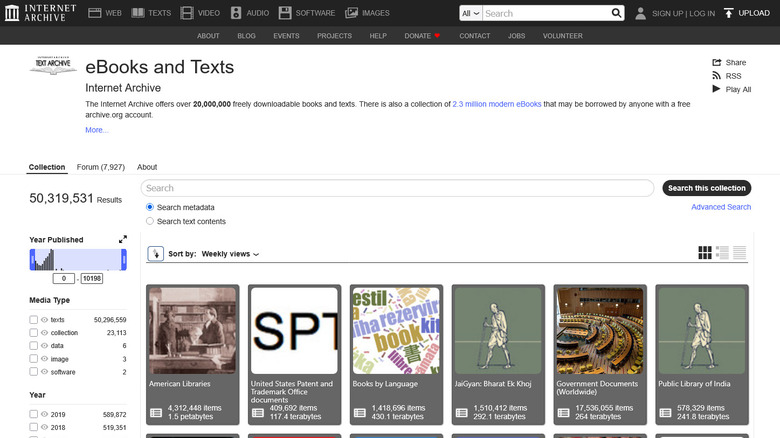Follow the 2.3 million modern eBooks link

(496, 104)
